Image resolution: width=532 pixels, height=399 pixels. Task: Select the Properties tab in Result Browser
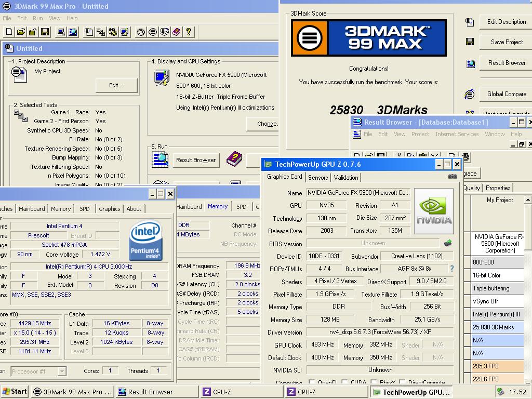(x=498, y=188)
